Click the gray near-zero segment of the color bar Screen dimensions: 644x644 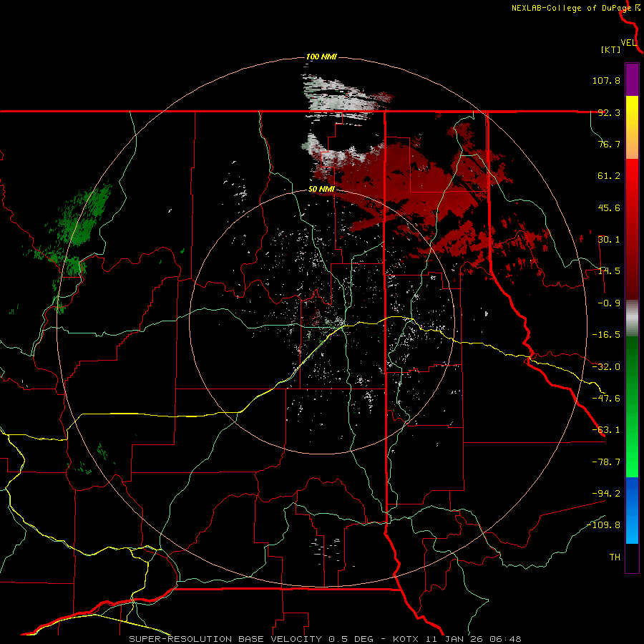pyautogui.click(x=632, y=318)
